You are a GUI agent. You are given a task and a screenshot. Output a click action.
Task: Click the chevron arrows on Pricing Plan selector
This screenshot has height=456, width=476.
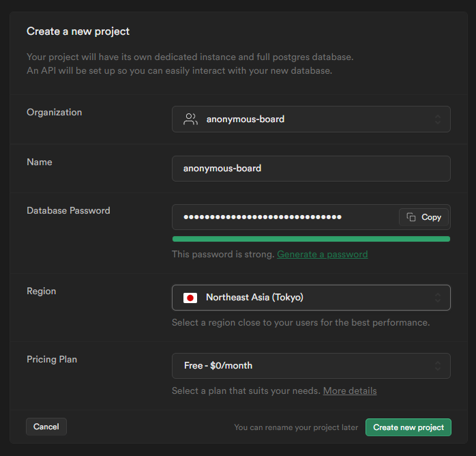tap(438, 366)
